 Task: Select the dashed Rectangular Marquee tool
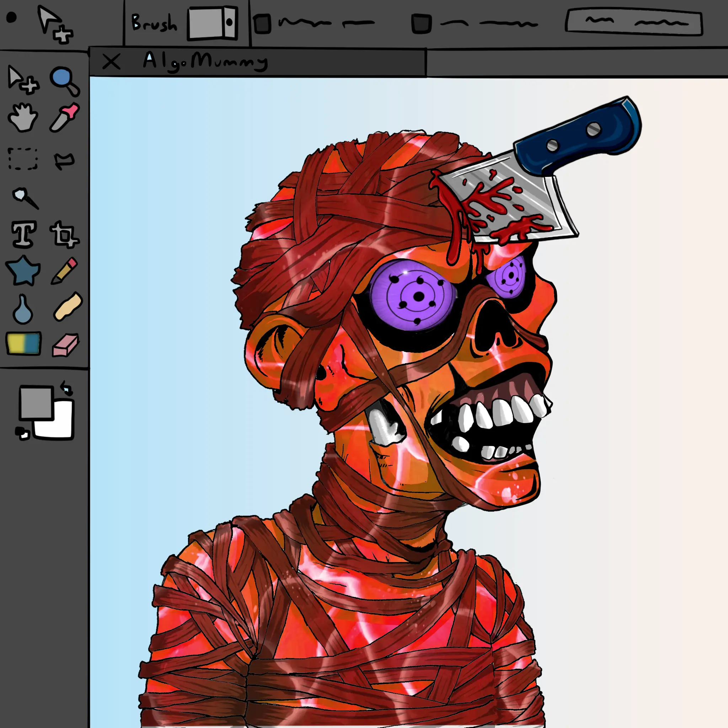[23, 159]
